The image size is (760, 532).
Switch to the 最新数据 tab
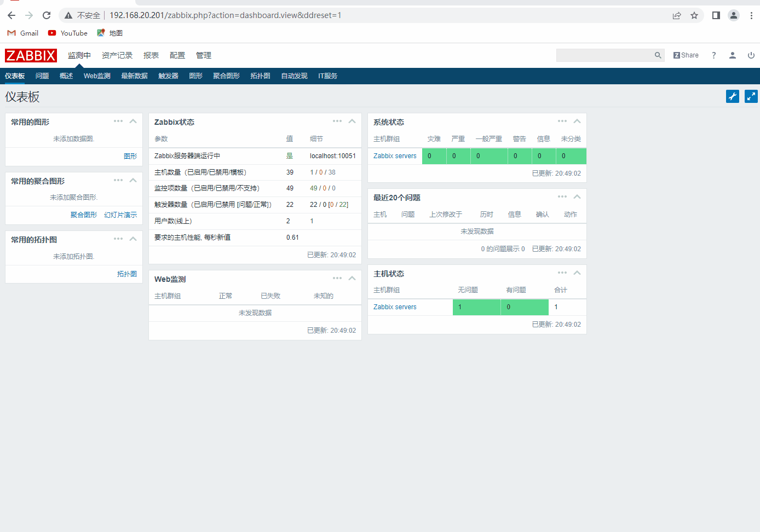pos(135,76)
